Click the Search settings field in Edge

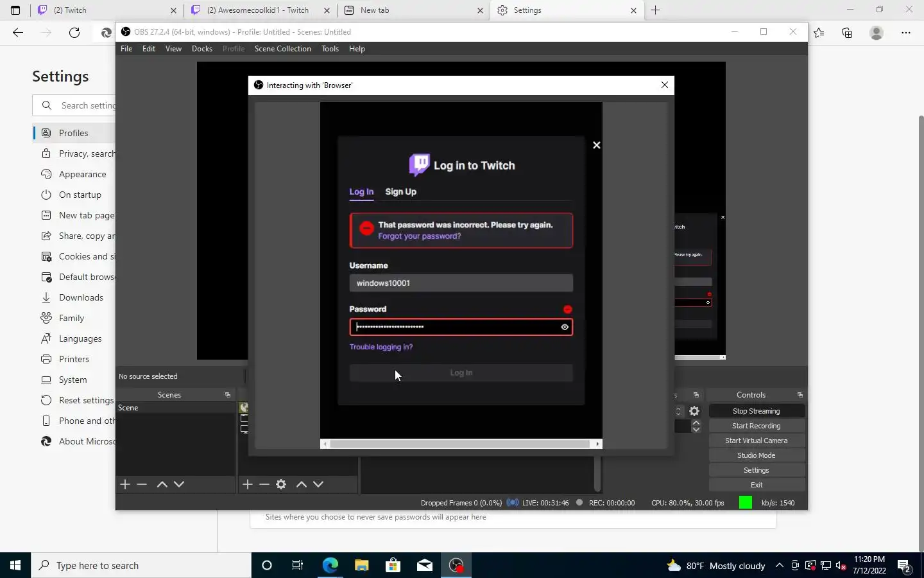[x=74, y=105]
